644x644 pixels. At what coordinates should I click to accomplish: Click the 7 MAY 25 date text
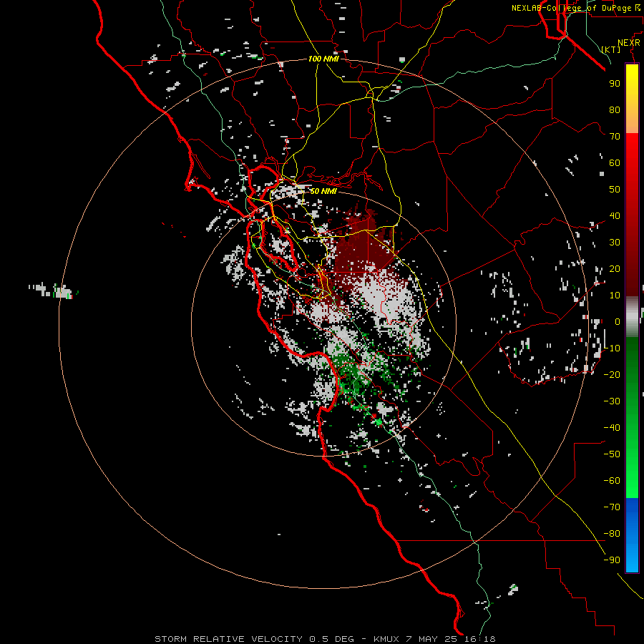point(431,639)
